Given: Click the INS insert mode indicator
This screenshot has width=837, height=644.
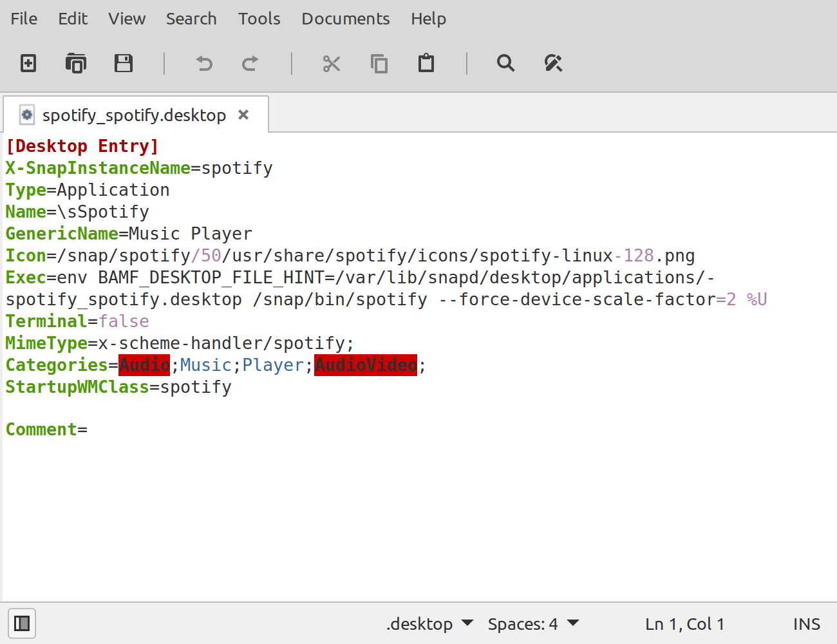Looking at the screenshot, I should tap(807, 623).
